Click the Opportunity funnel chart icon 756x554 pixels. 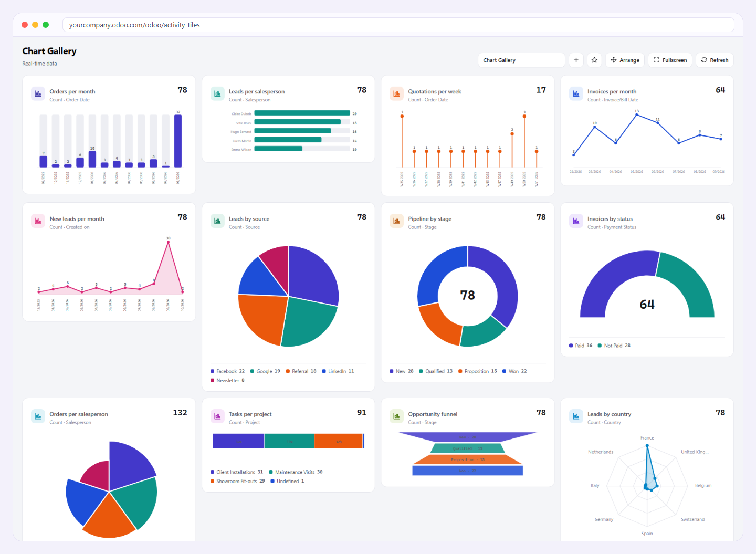(396, 416)
